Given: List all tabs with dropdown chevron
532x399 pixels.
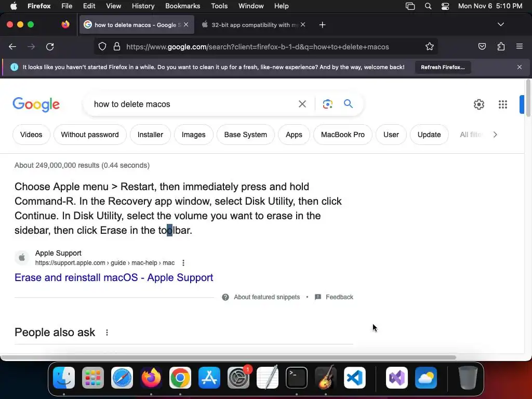Looking at the screenshot, I should tap(500, 24).
